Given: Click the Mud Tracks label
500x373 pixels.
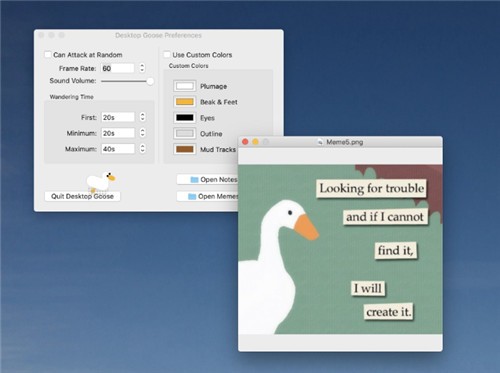Looking at the screenshot, I should (218, 149).
